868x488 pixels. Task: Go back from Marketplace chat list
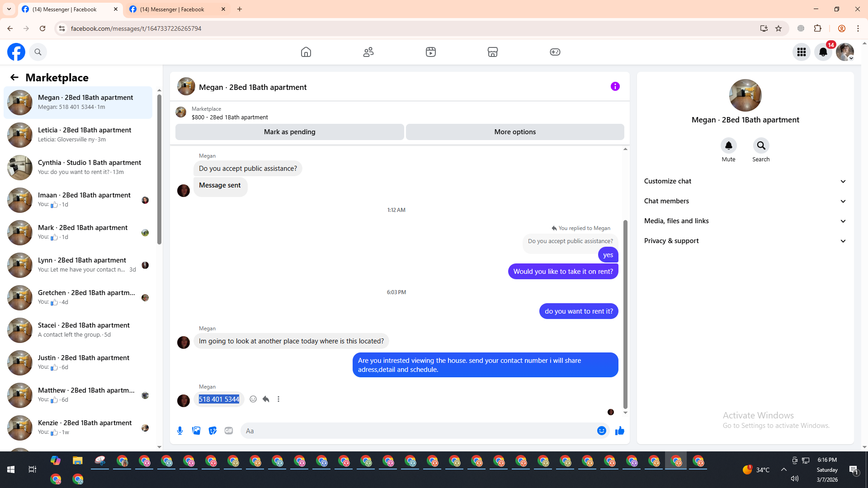click(14, 77)
